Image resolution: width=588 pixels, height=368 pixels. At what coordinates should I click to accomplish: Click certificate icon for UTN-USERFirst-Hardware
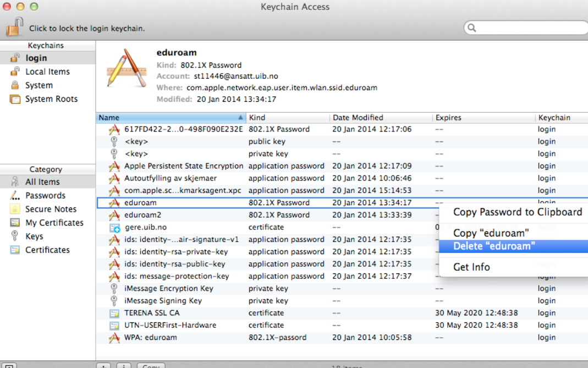[x=114, y=325]
